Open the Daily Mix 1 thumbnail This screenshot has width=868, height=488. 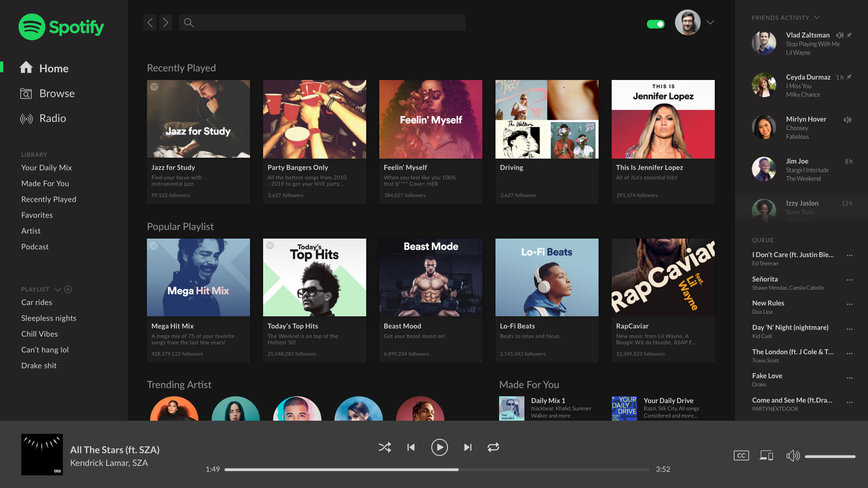pos(512,408)
